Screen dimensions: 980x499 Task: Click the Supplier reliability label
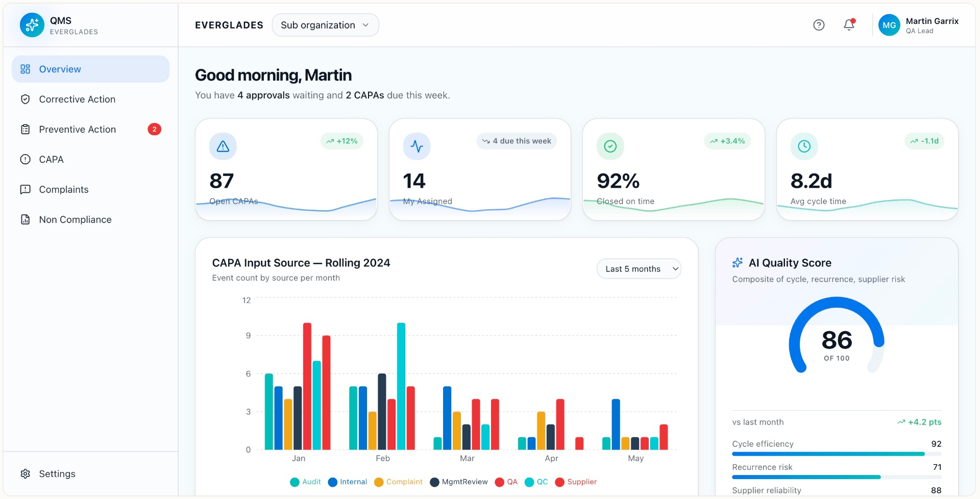tap(767, 490)
